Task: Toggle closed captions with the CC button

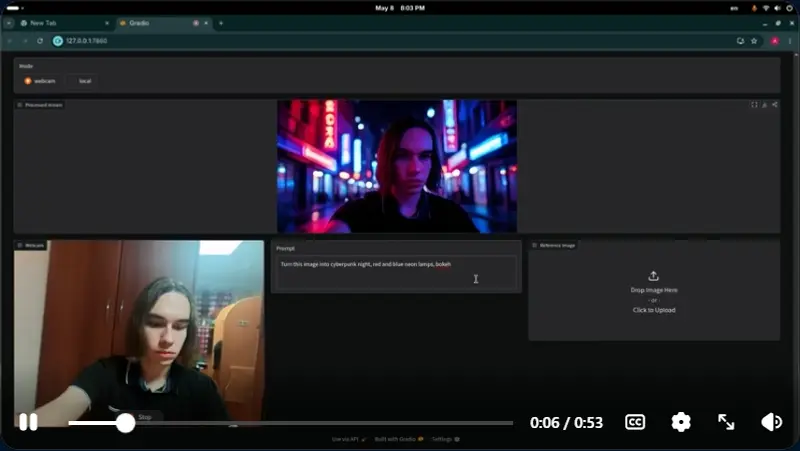Action: coord(635,422)
